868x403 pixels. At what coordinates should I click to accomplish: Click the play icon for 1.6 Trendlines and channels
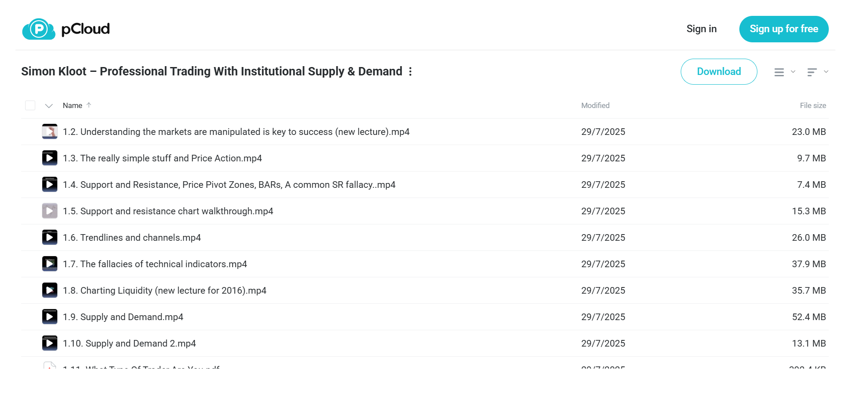click(50, 237)
